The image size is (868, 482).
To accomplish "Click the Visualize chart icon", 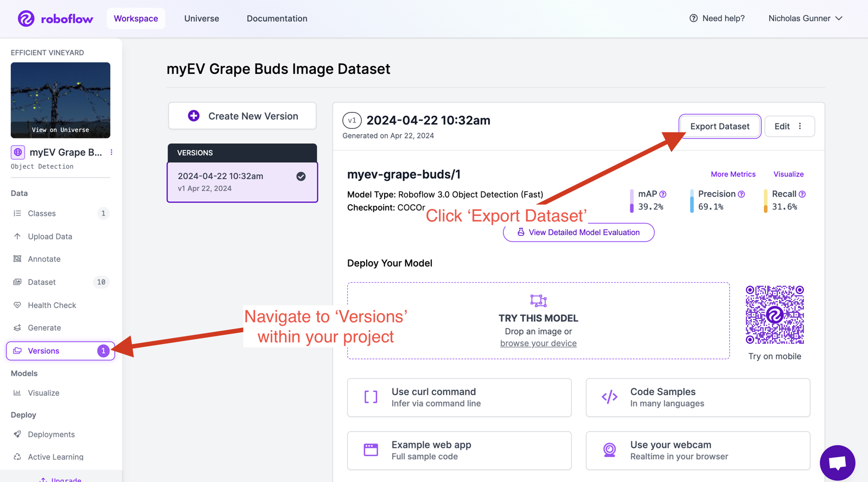I will tap(17, 393).
